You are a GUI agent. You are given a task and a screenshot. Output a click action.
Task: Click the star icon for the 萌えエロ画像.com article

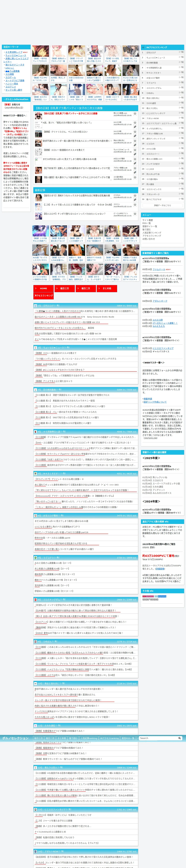135,114
